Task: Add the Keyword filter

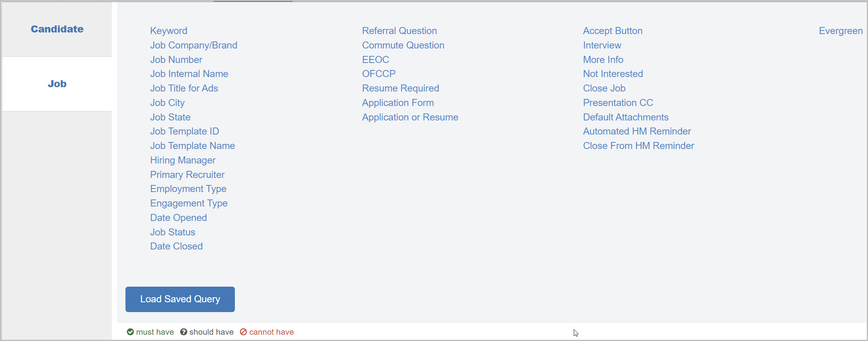Action: (169, 31)
